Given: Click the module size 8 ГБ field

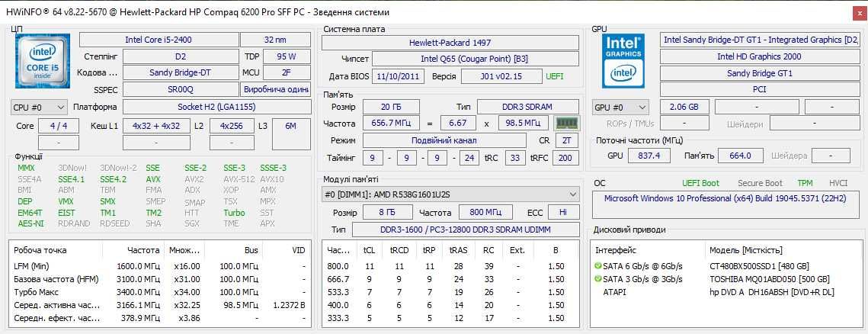Looking at the screenshot, I should (x=388, y=213).
